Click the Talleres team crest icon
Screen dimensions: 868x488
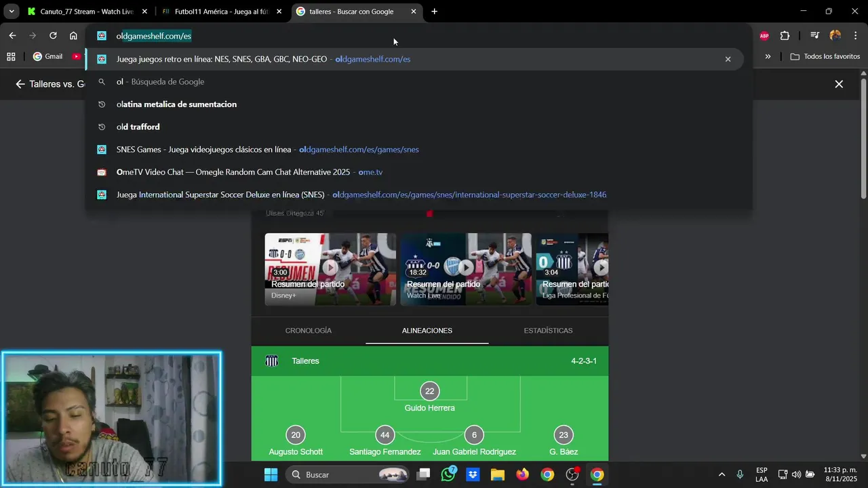coord(272,361)
